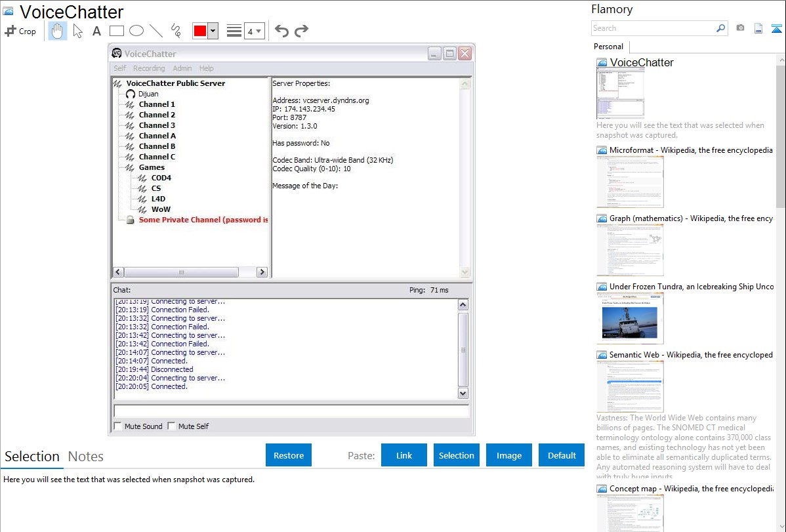Open the VoiceChatter snapshot thumbnail
The image size is (786, 532).
pos(620,93)
